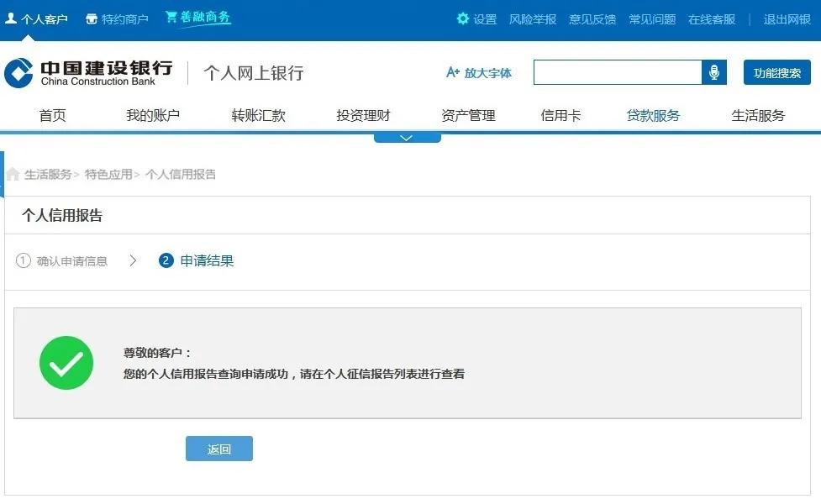This screenshot has width=821, height=504.
Task: Switch to the 贷款服务 tab
Action: tap(654, 115)
